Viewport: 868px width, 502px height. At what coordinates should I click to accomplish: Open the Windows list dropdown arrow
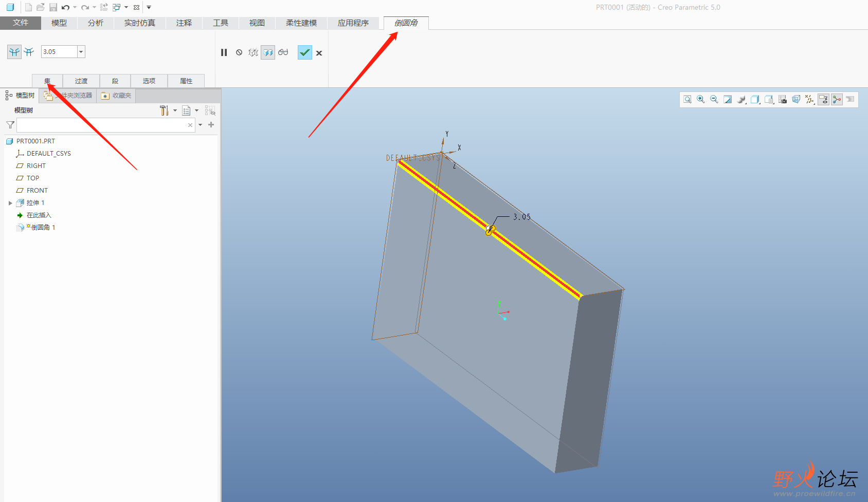[126, 7]
